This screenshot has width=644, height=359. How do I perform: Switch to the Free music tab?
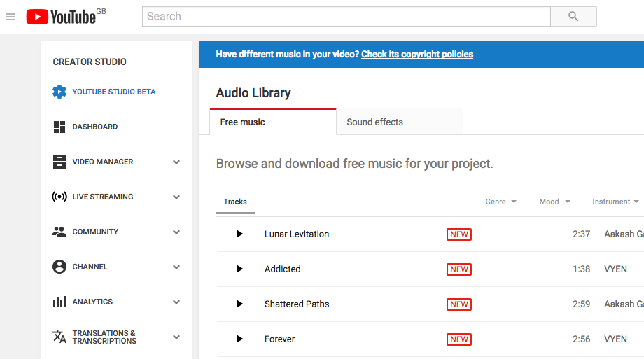273,122
